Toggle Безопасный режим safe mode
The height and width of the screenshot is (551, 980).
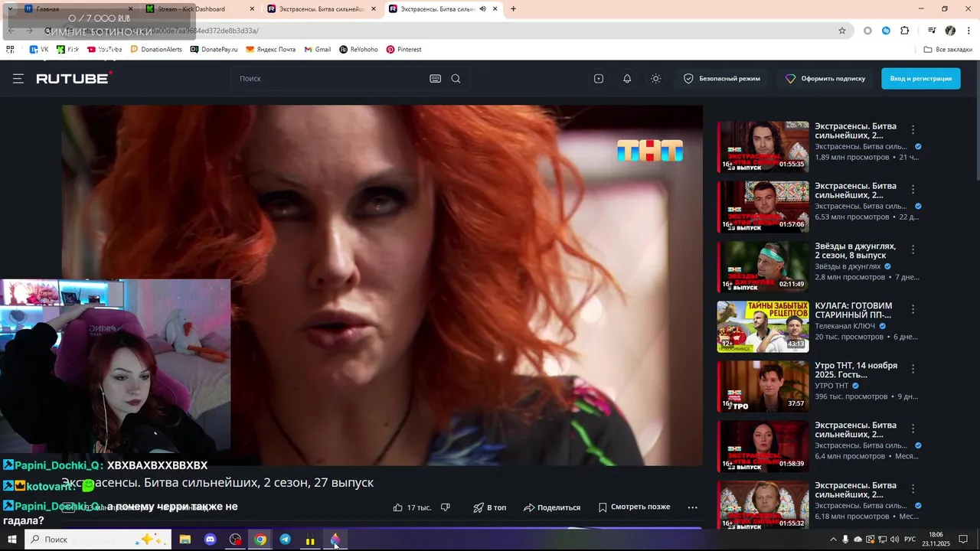point(722,79)
